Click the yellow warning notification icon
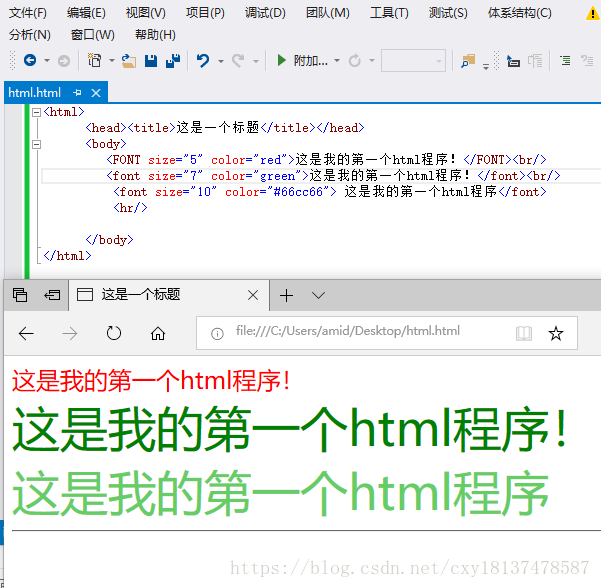601x588 pixels. 593,14
